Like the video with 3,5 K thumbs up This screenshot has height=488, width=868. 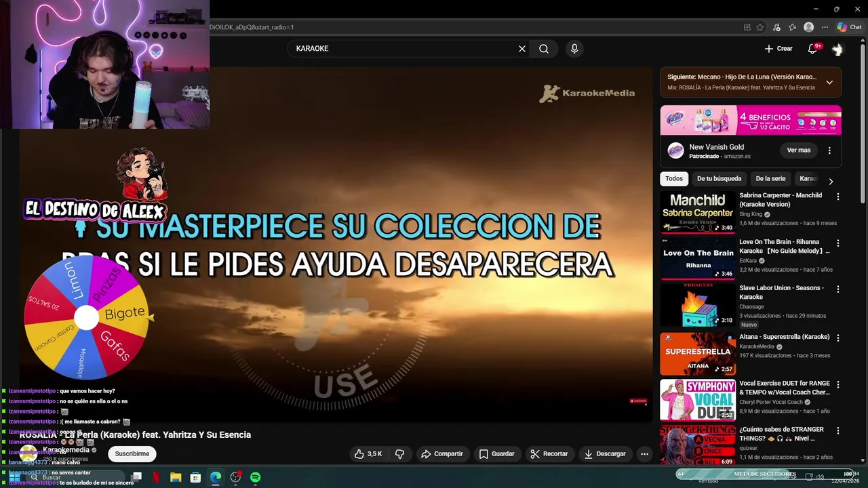click(368, 454)
